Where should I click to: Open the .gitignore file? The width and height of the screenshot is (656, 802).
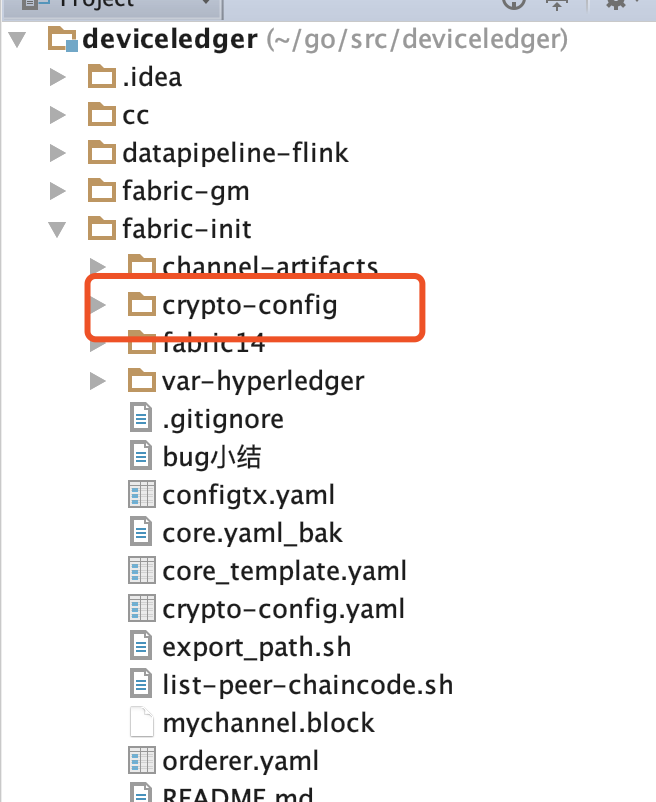222,418
